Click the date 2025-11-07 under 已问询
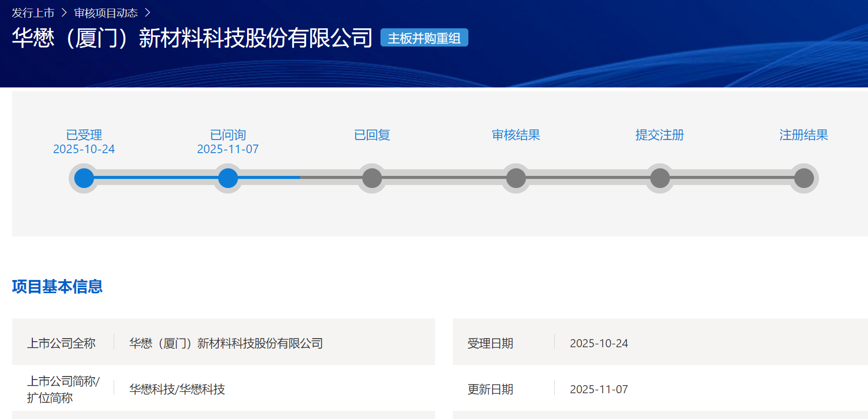 click(228, 149)
